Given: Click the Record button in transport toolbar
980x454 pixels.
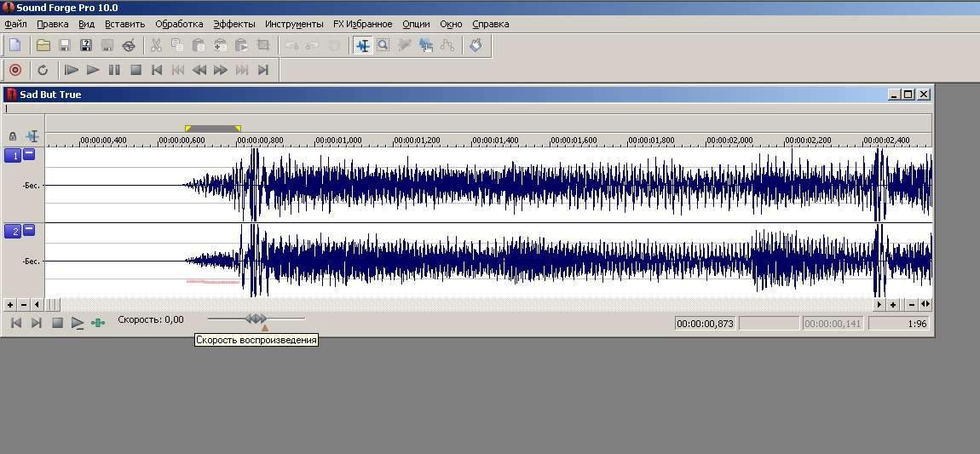Looking at the screenshot, I should coord(14,70).
